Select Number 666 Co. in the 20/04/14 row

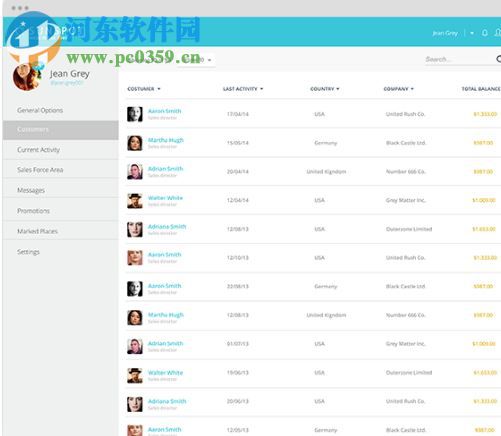point(406,171)
